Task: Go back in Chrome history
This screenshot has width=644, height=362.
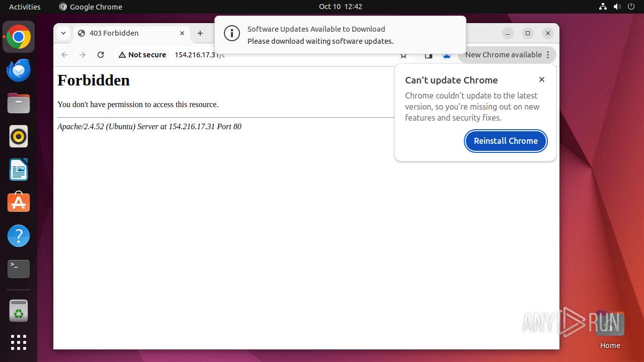Action: (x=64, y=55)
